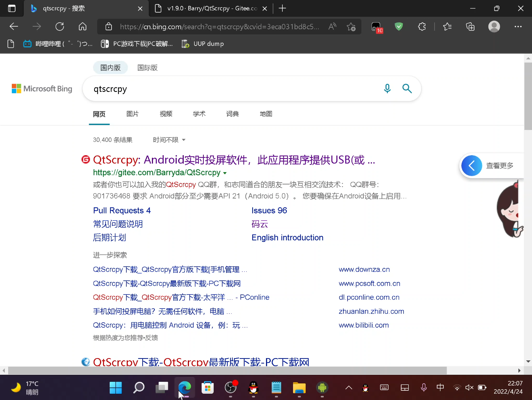Image resolution: width=532 pixels, height=400 pixels.
Task: Add this page to favorites
Action: click(x=351, y=27)
